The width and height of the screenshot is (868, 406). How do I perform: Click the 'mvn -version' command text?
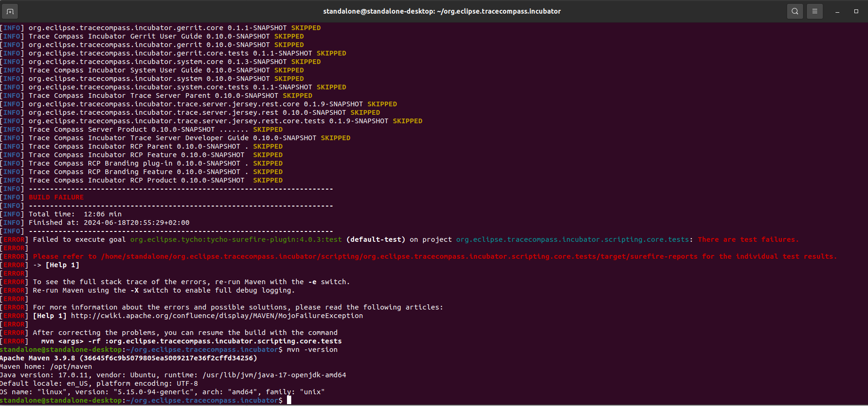(x=312, y=350)
